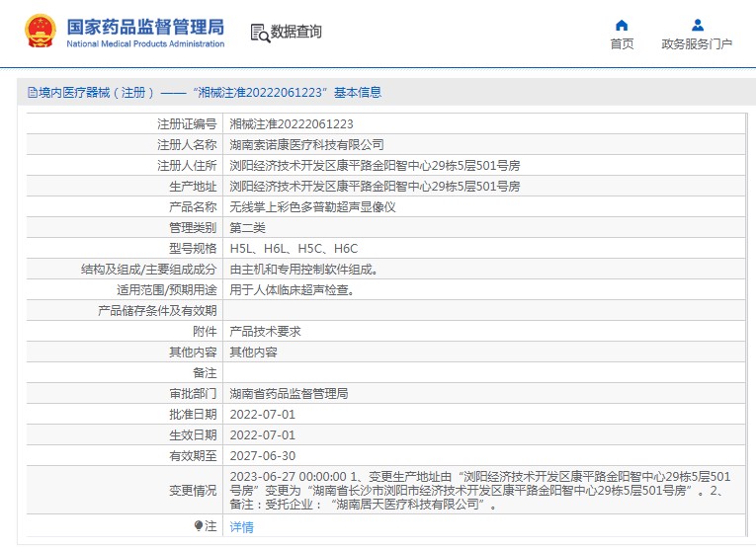This screenshot has height=549, width=756.
Task: Click the national emblem logo icon
Action: 40,31
